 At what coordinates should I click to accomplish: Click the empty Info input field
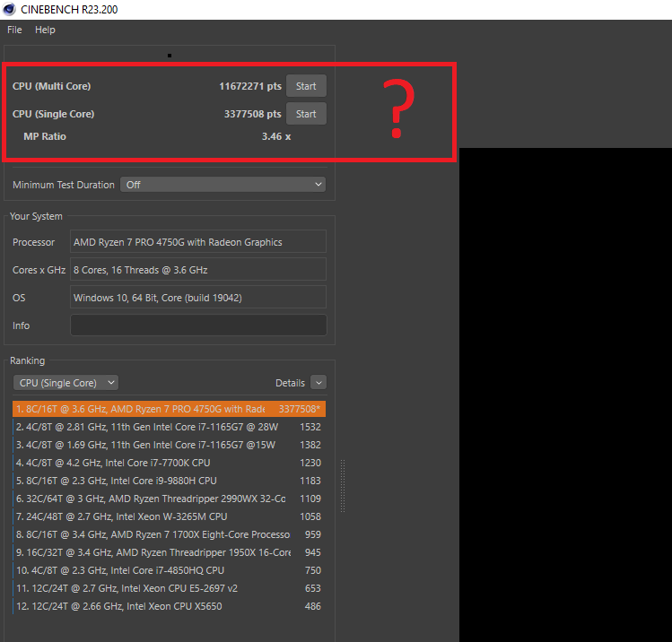coord(198,325)
